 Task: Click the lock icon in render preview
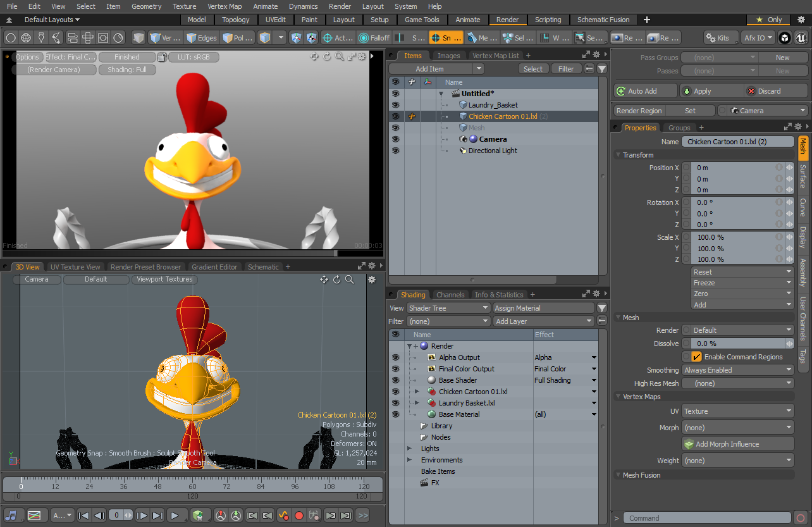pyautogui.click(x=162, y=58)
